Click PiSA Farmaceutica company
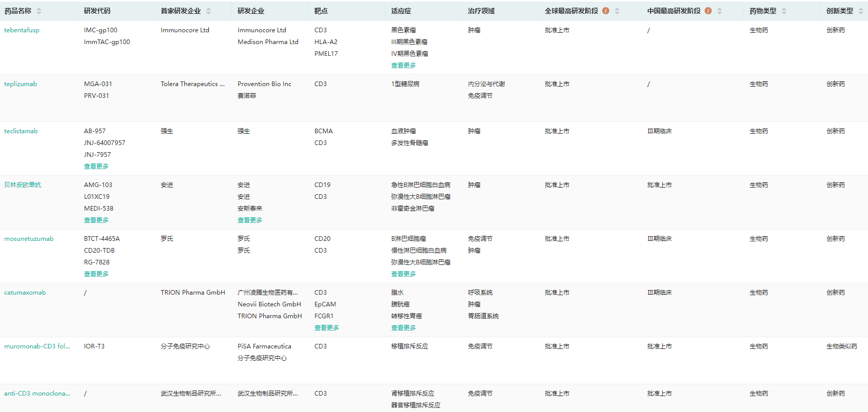This screenshot has height=412, width=868. [264, 346]
